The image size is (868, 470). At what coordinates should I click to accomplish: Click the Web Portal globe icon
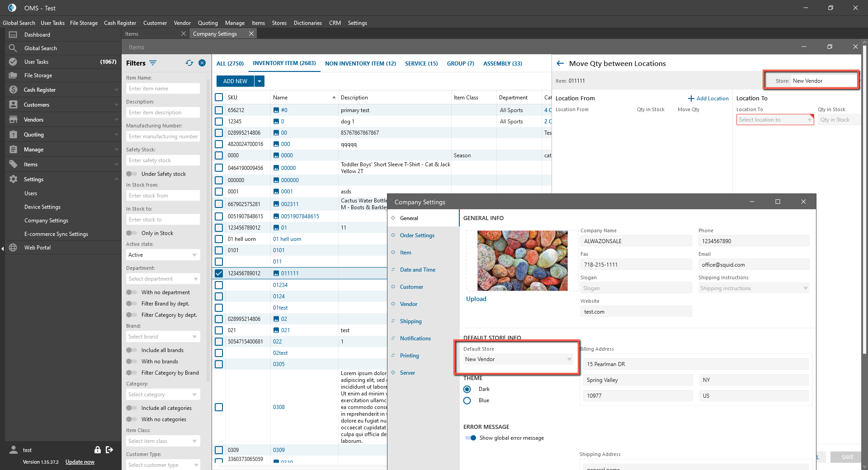pos(13,248)
